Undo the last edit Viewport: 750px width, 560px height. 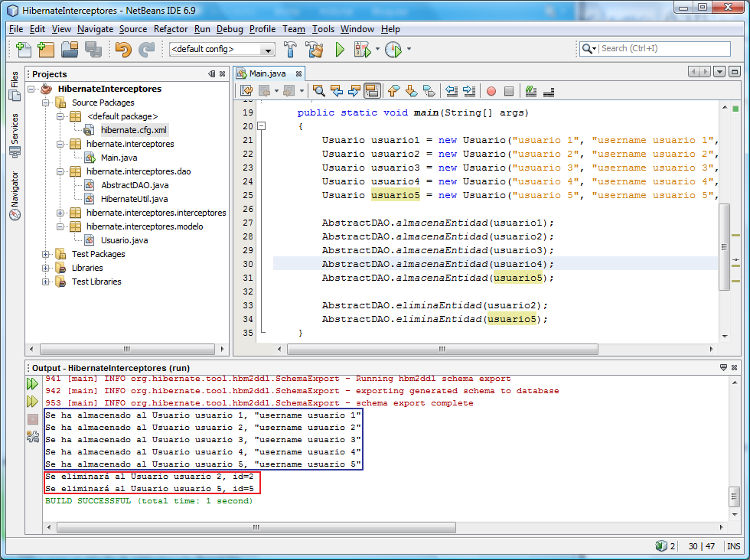[122, 48]
